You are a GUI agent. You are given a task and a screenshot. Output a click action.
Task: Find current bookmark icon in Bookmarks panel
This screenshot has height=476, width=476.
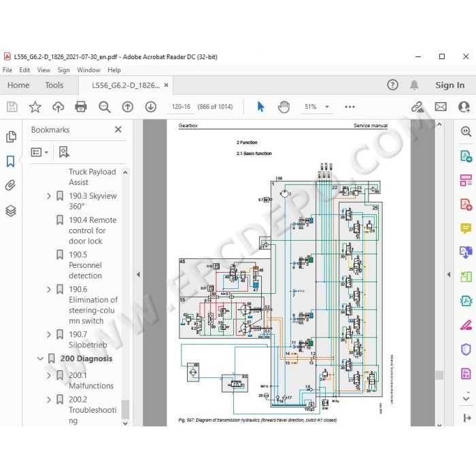[x=64, y=152]
